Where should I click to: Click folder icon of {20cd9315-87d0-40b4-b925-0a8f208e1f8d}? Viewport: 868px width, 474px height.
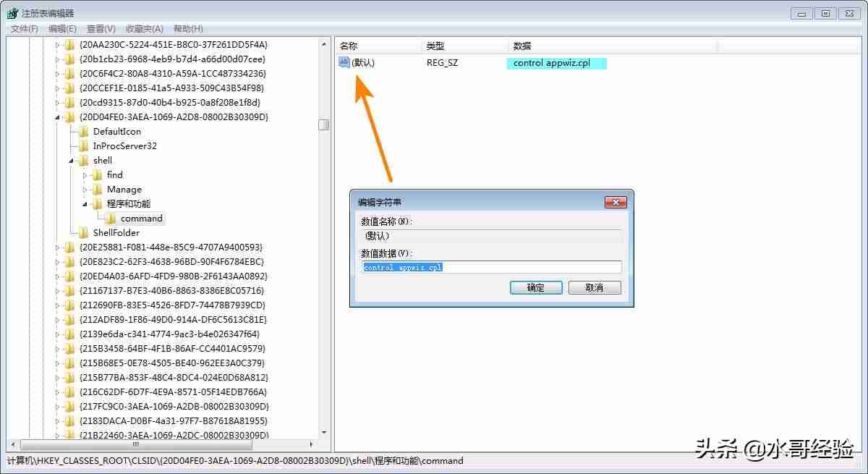pos(70,102)
